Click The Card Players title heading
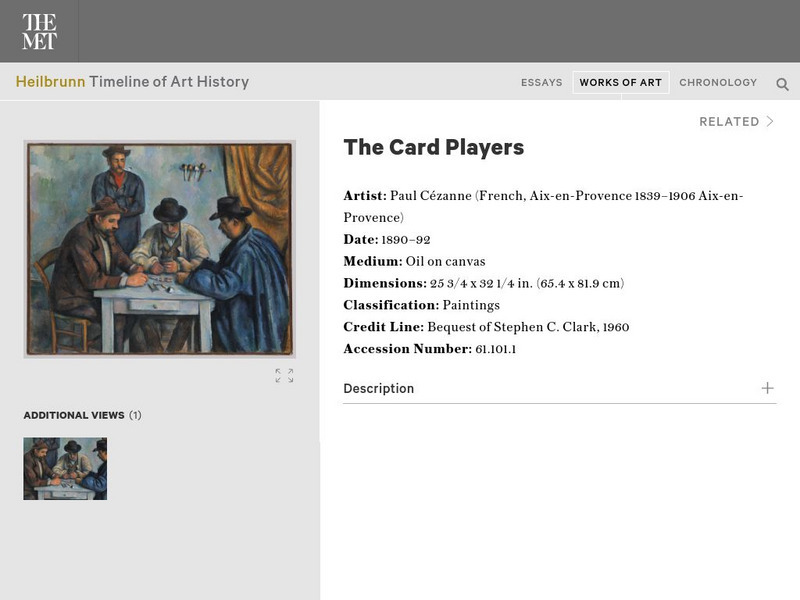The width and height of the screenshot is (800, 600). pyautogui.click(x=433, y=147)
